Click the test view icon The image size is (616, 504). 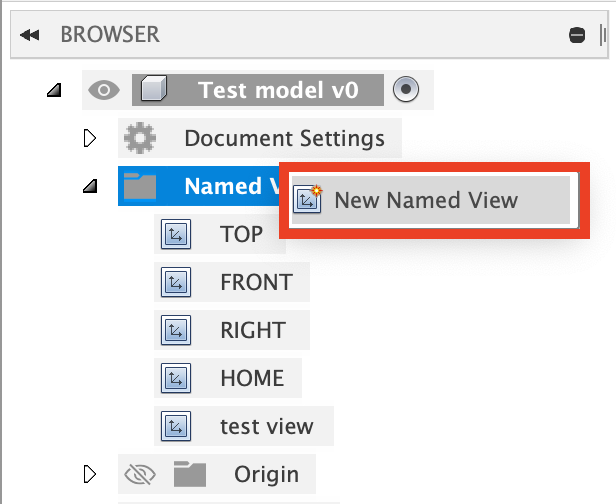[x=175, y=427]
